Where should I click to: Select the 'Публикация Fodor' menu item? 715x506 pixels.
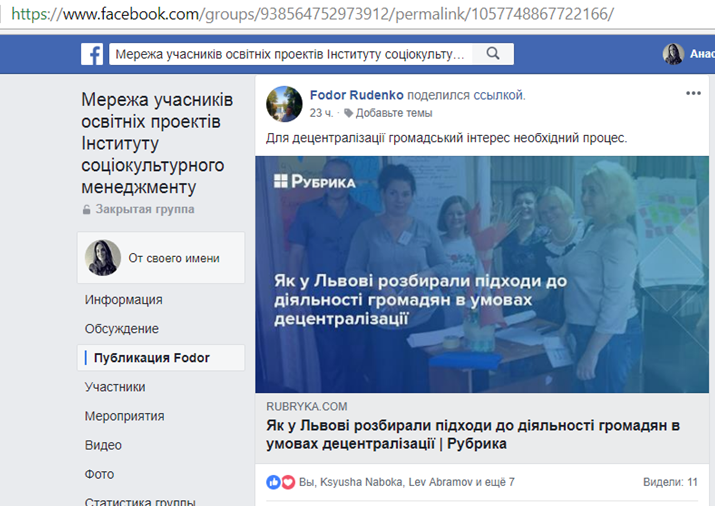[x=161, y=357]
